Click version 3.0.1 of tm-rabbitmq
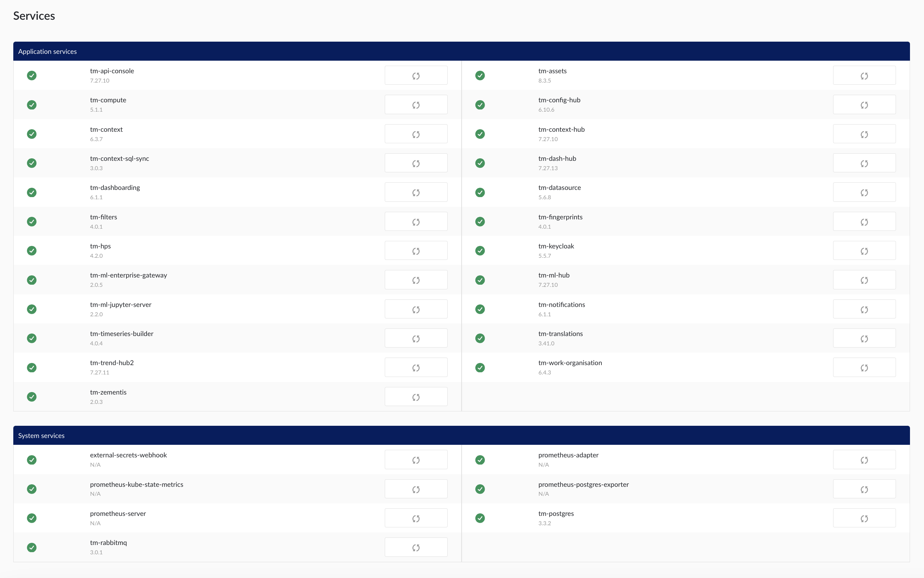This screenshot has width=924, height=578. pos(96,553)
